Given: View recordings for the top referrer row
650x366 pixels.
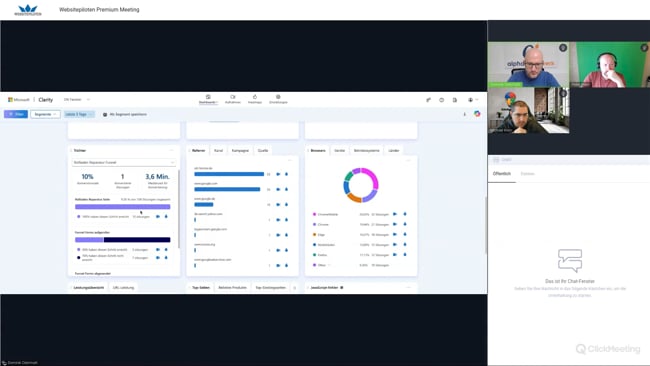Looking at the screenshot, I should coord(278,174).
